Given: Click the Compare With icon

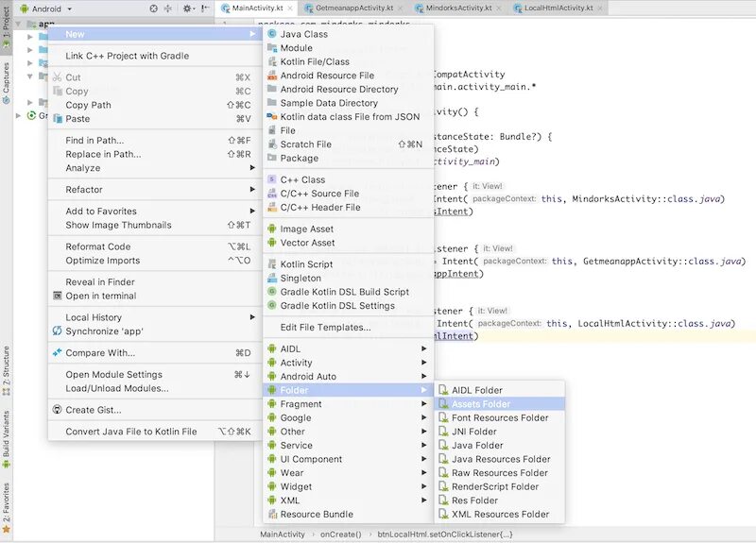Looking at the screenshot, I should click(x=57, y=352).
